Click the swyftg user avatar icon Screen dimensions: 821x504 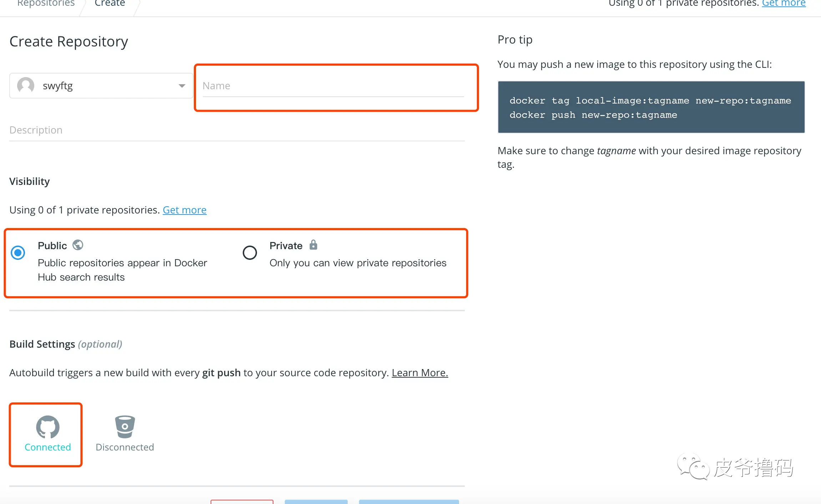pyautogui.click(x=26, y=86)
